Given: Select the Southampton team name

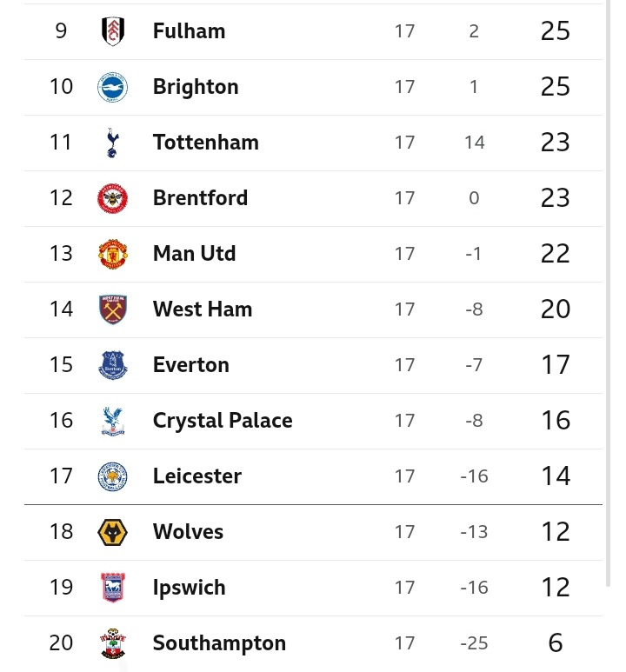Looking at the screenshot, I should pos(219,642).
